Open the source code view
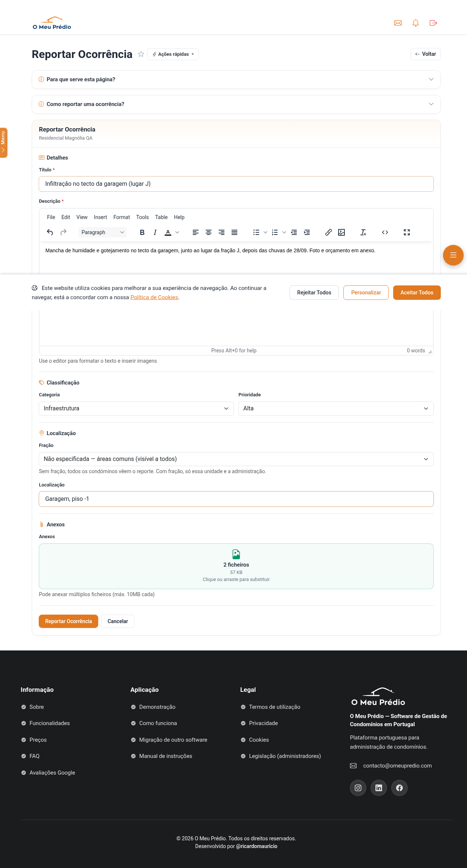 pos(385,232)
